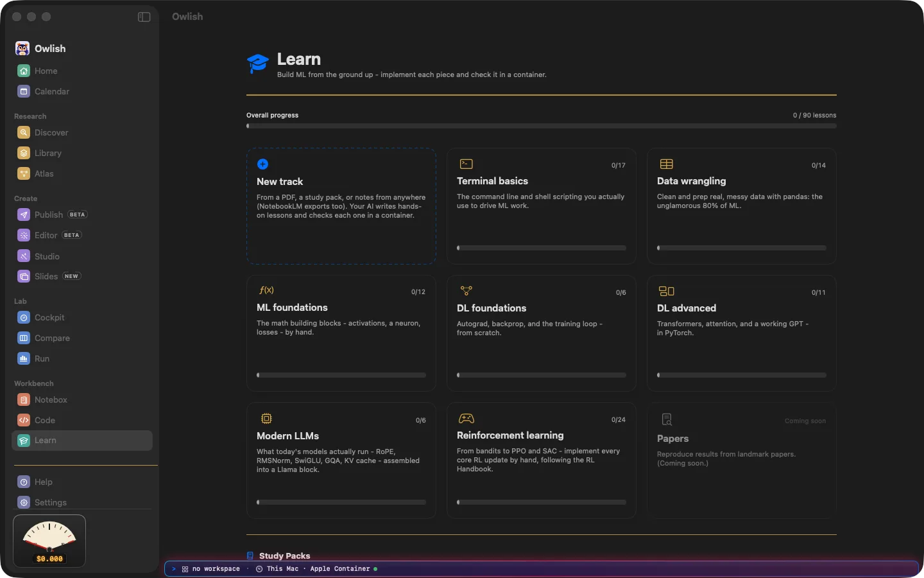Open the Editor beta item

click(x=82, y=235)
